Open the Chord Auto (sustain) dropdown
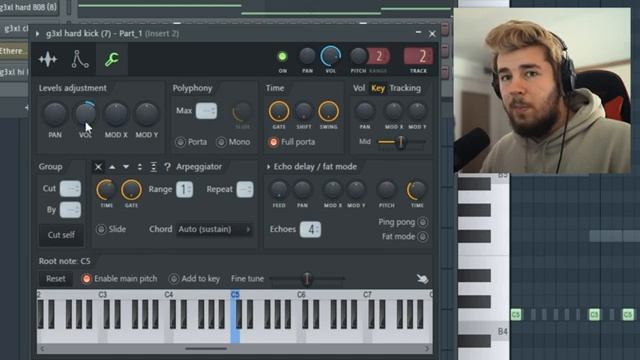The width and height of the screenshot is (640, 360). click(x=214, y=229)
